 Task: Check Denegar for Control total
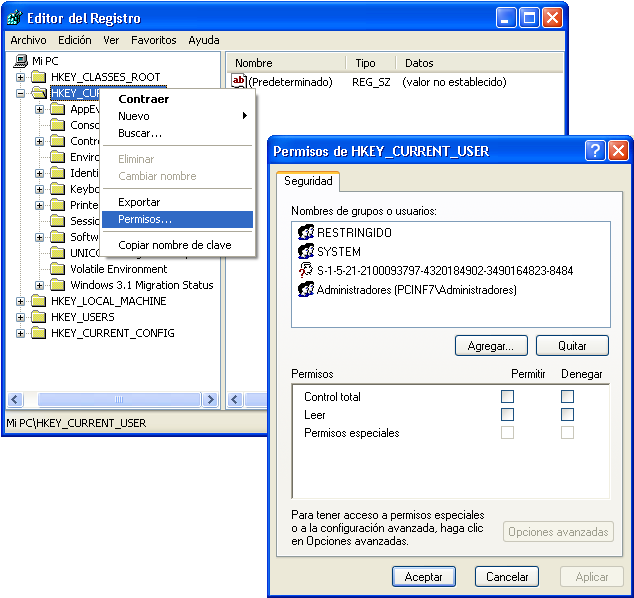pos(567,396)
